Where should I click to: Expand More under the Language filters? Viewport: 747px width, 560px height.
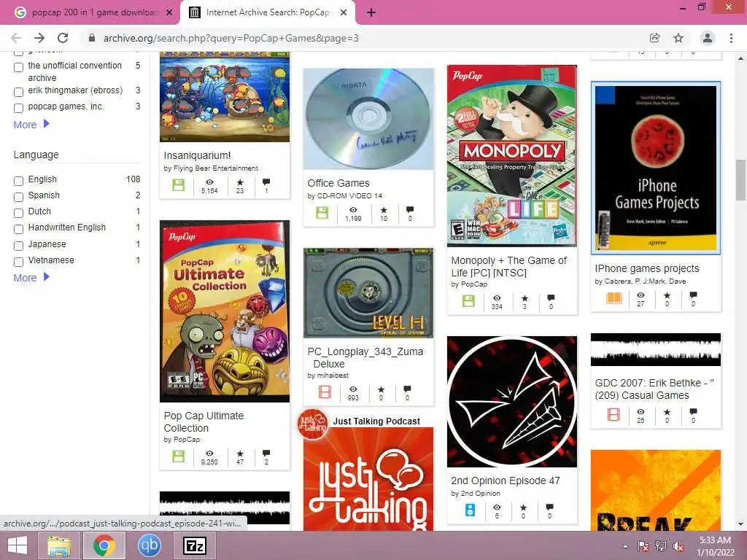(x=31, y=277)
